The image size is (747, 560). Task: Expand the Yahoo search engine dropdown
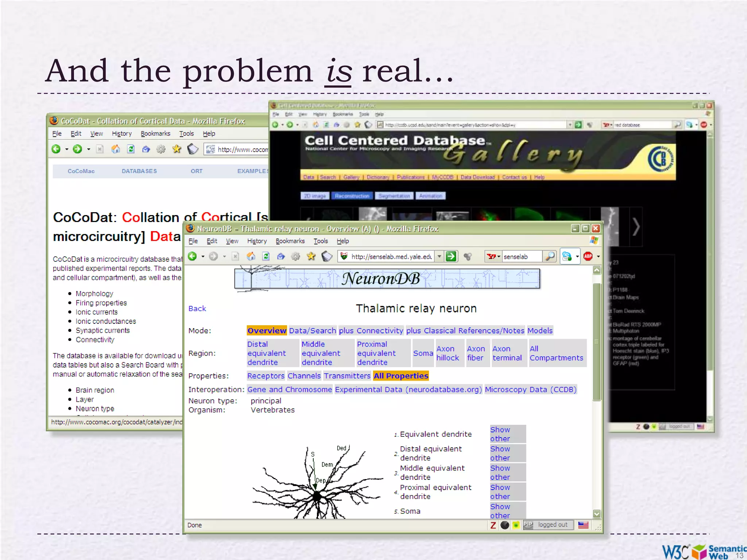(x=499, y=256)
